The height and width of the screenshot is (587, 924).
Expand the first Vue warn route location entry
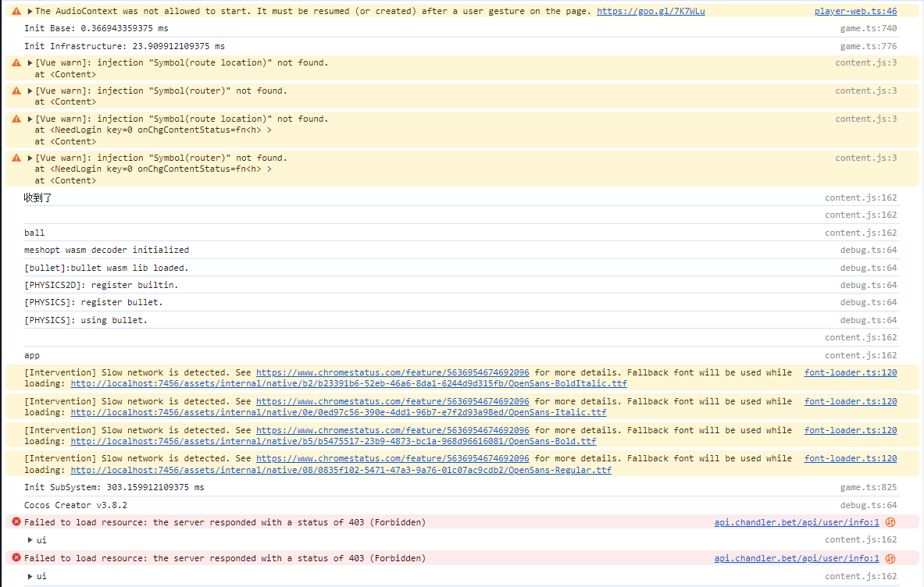pyautogui.click(x=30, y=63)
